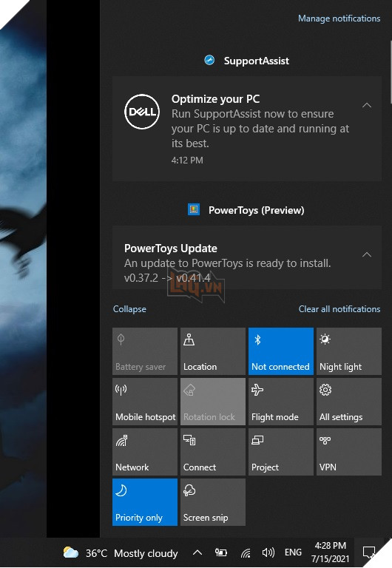Screen dimensions: 392x568
Task: Enable Flight mode tile
Action: [281, 402]
